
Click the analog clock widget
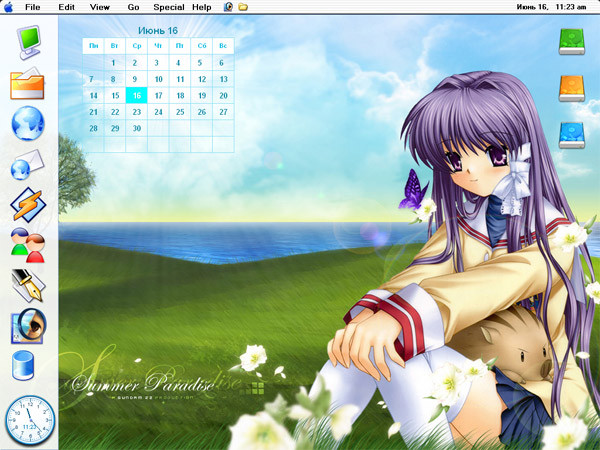pos(30,421)
